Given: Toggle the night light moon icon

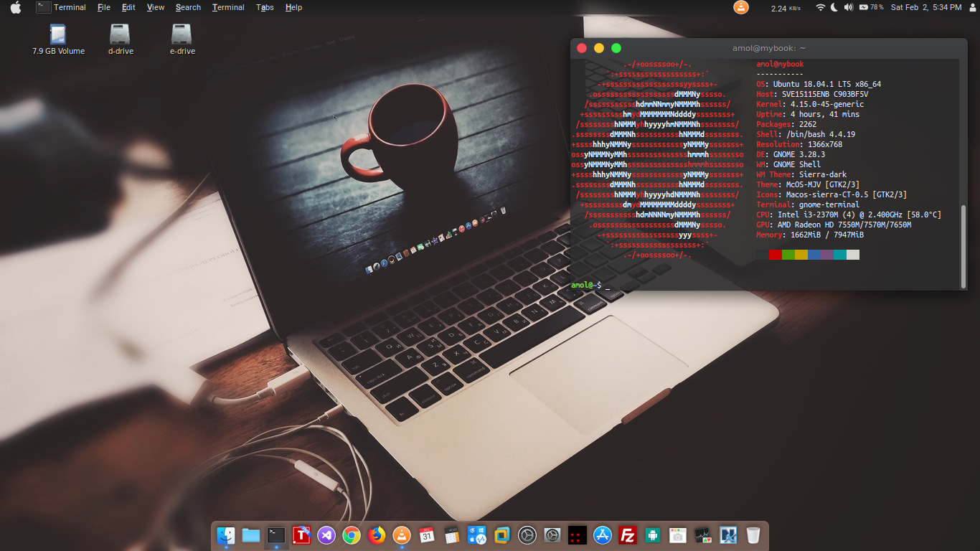Looking at the screenshot, I should (834, 7).
